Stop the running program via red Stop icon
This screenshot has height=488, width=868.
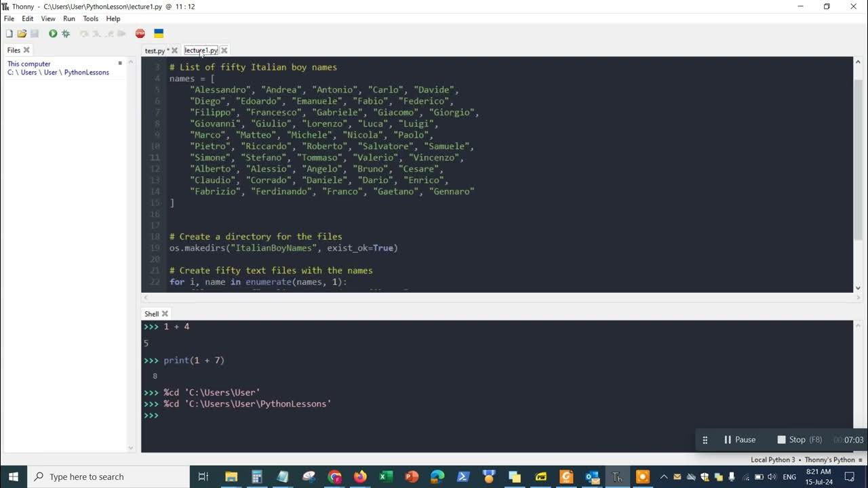(140, 33)
